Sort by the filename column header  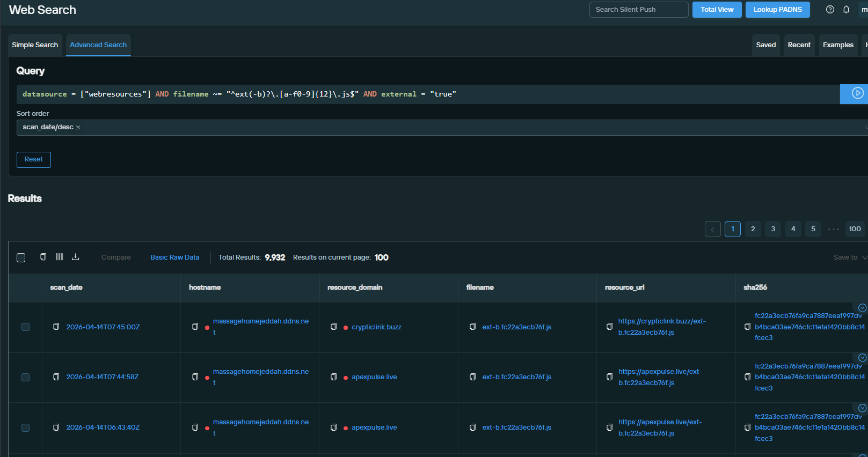coord(480,288)
